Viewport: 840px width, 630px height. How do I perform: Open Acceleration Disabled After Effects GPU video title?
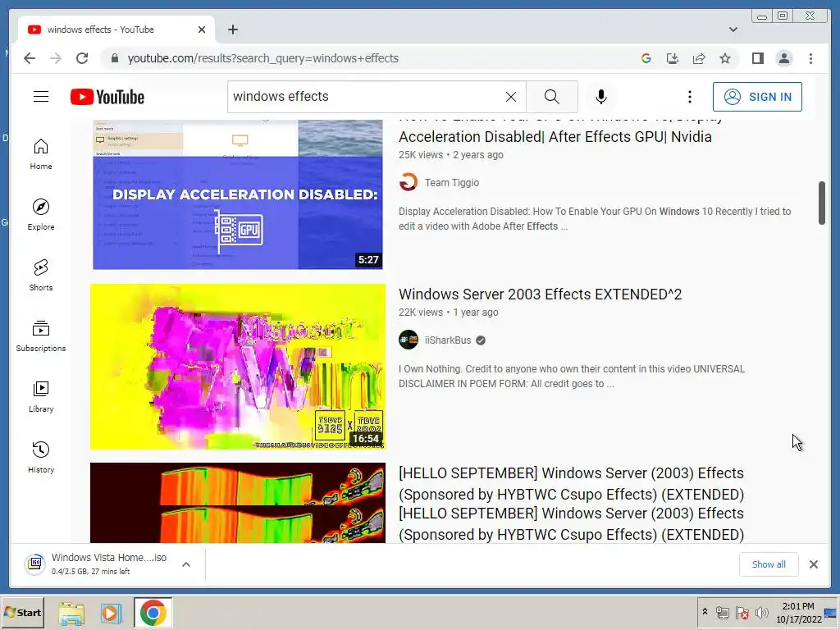555,137
